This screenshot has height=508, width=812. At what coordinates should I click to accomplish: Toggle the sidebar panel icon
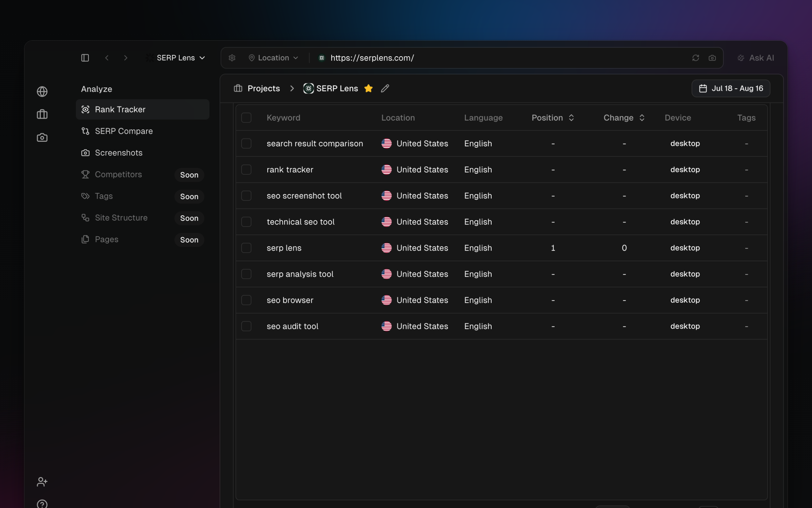coord(85,58)
